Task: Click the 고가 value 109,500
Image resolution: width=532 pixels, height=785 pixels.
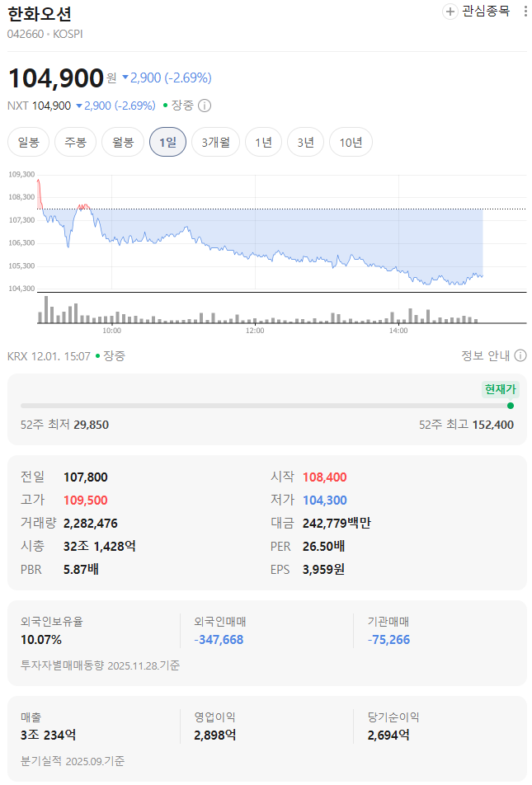Action: pyautogui.click(x=86, y=501)
